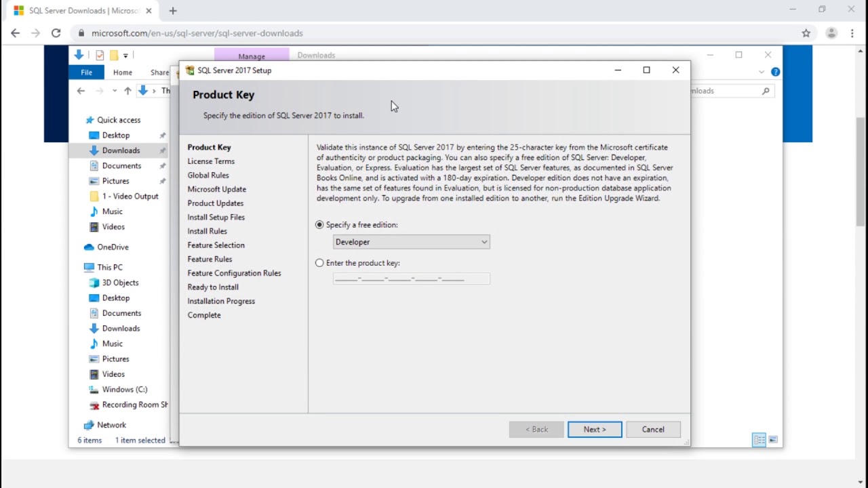Click the OneDrive cloud icon
The height and width of the screenshot is (488, 868).
pyautogui.click(x=89, y=247)
